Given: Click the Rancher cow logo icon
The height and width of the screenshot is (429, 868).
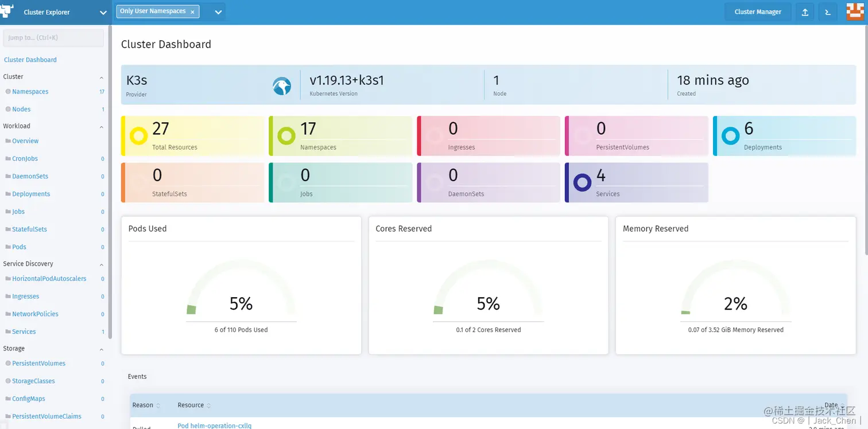Looking at the screenshot, I should point(8,11).
